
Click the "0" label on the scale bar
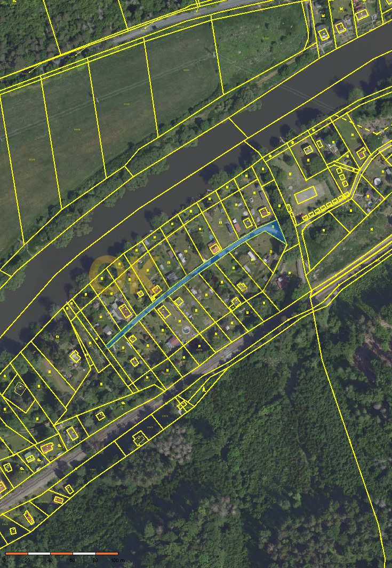[x=5, y=561]
